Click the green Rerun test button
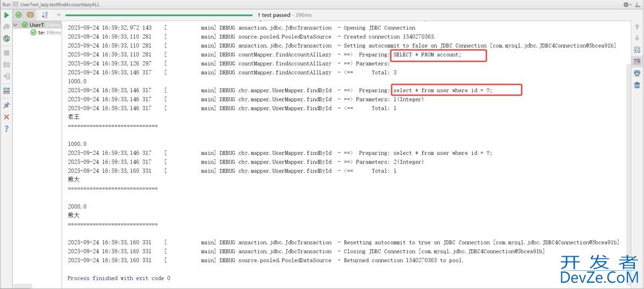Screen dimensions: 644x289 point(6,15)
